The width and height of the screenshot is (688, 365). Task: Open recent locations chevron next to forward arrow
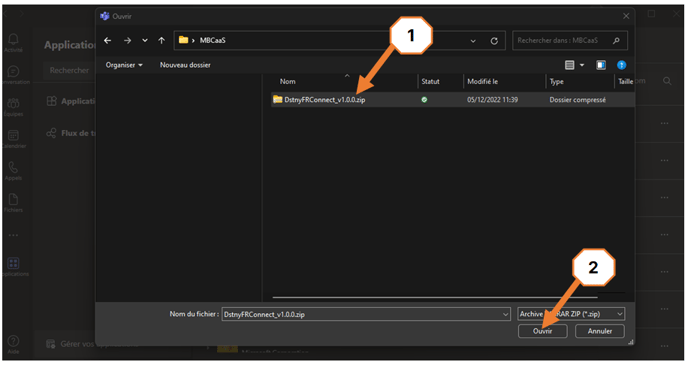pos(145,40)
